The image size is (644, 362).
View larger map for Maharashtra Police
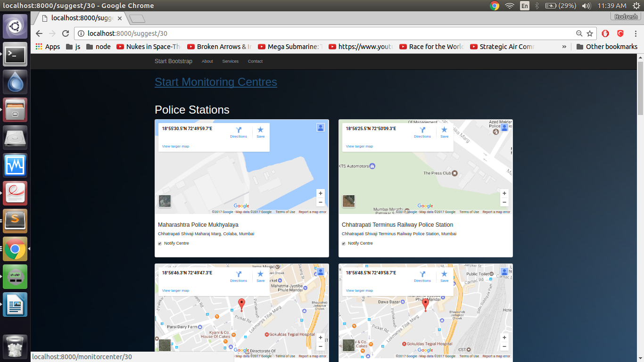[175, 147]
